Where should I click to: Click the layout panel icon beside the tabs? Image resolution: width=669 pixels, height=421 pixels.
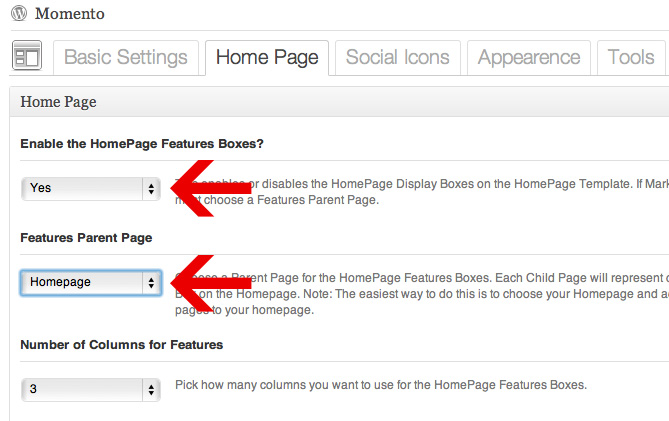coord(27,57)
